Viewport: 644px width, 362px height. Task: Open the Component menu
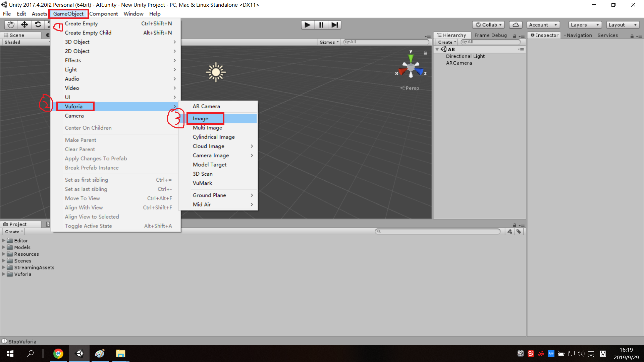[x=104, y=14]
